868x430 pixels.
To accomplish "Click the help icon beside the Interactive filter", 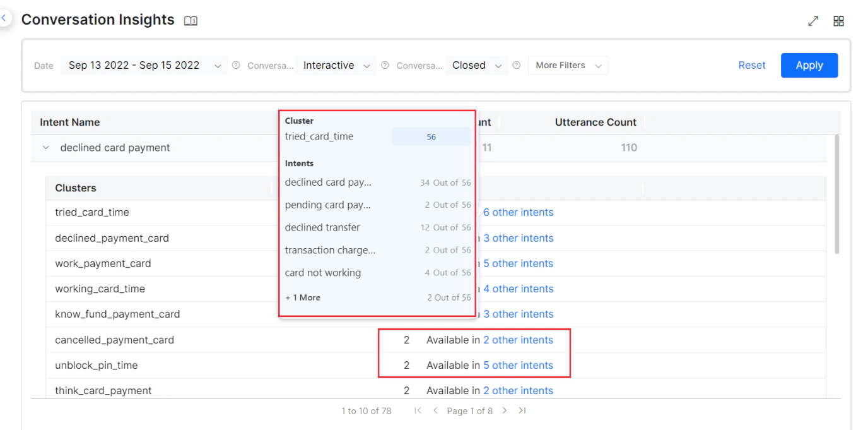I will (236, 65).
